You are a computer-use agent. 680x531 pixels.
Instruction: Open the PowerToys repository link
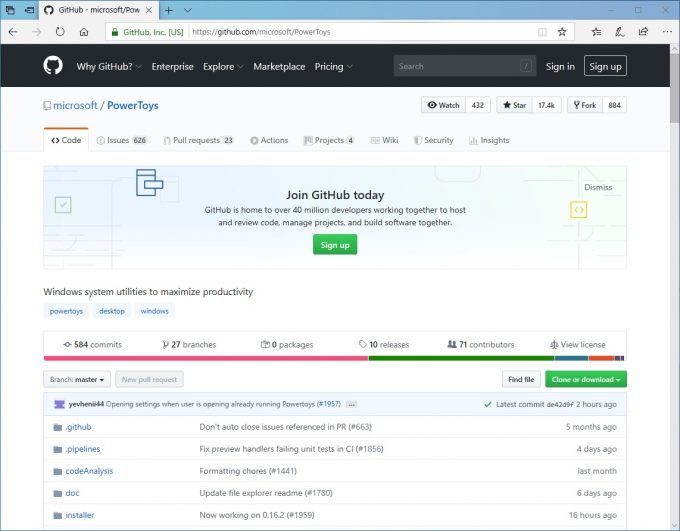click(x=133, y=105)
